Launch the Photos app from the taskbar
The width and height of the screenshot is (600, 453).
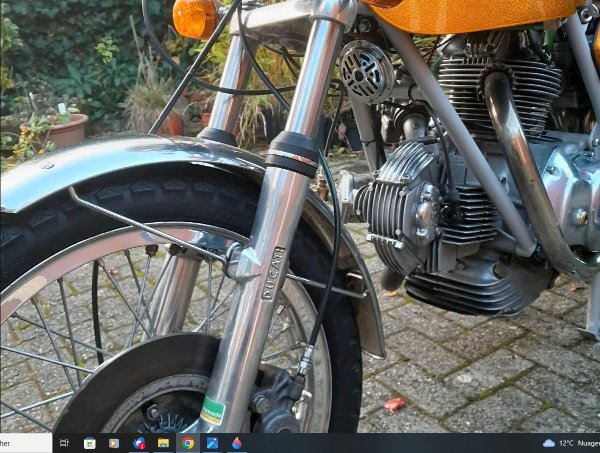click(x=212, y=443)
